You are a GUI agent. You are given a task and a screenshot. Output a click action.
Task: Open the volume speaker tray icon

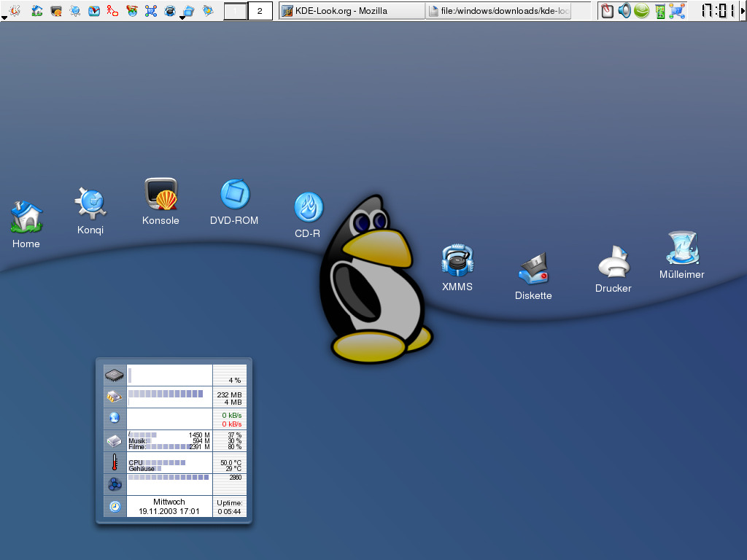(624, 10)
